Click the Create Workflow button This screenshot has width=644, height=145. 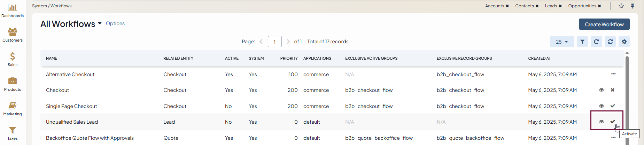coord(604,24)
